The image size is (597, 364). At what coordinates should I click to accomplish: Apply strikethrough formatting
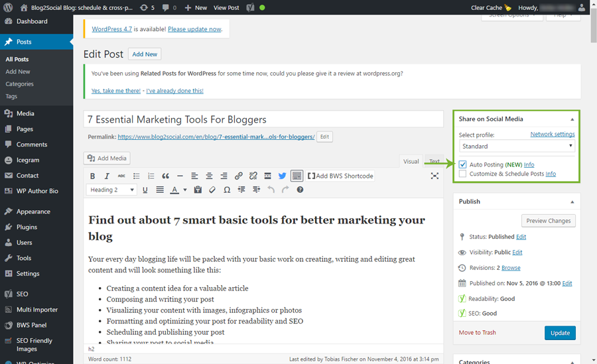click(x=121, y=176)
